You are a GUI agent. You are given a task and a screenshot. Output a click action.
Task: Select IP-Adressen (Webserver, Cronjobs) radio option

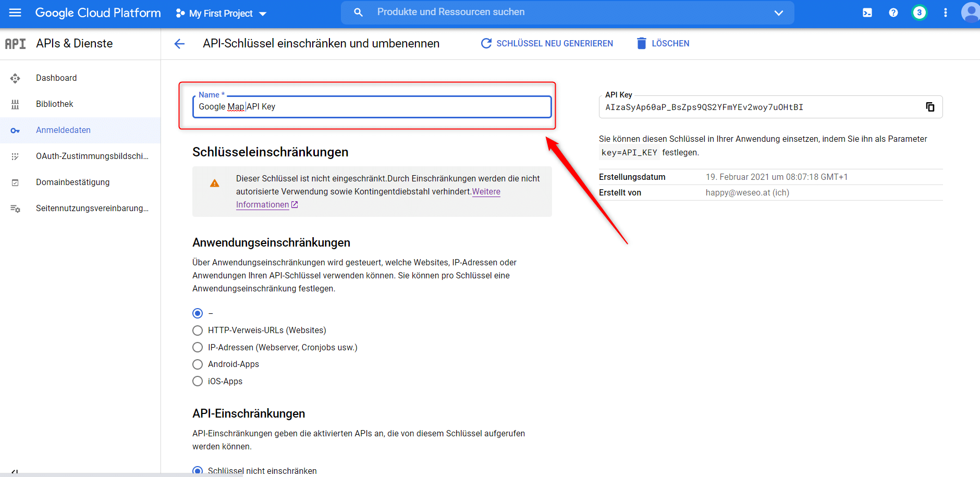coord(198,348)
